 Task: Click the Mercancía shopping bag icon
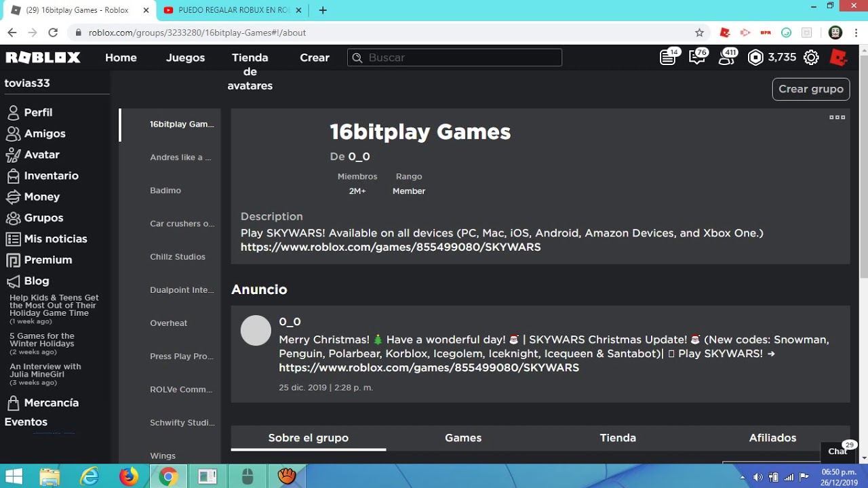[x=13, y=403]
